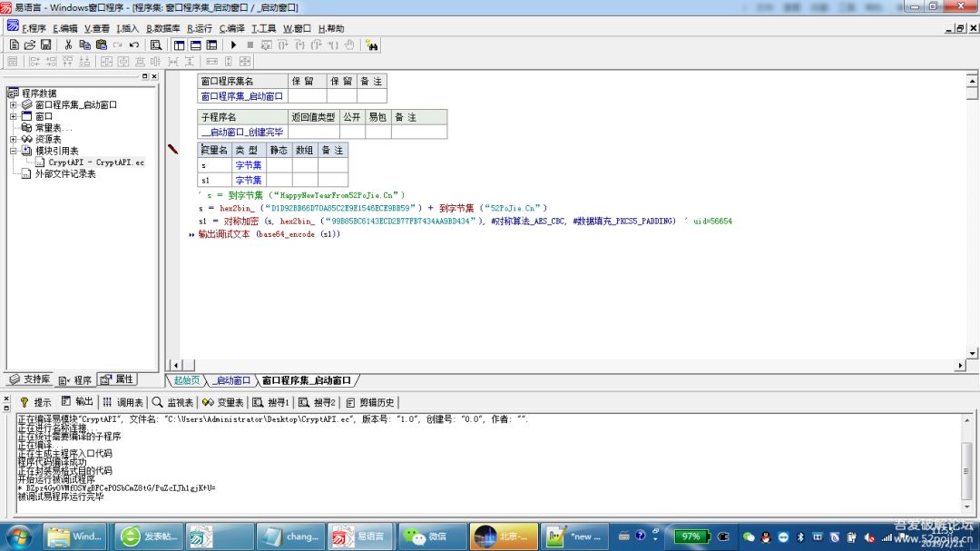Click the binoculars search icon
This screenshot has height=551, width=980.
coord(372,44)
